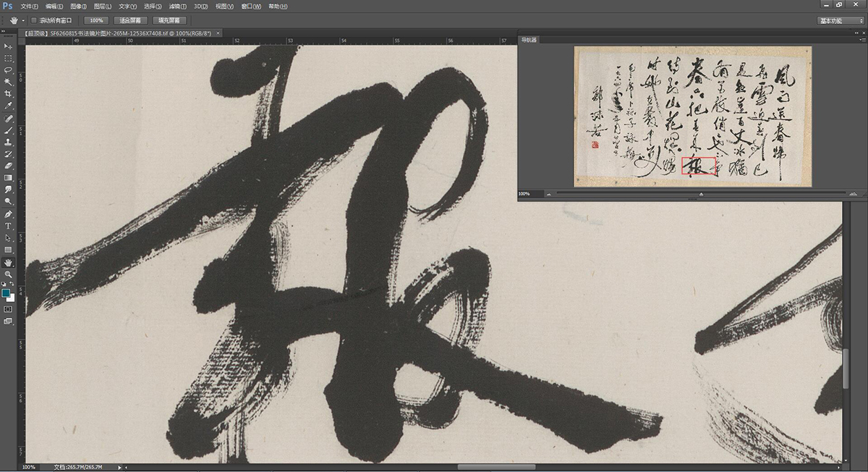This screenshot has height=472, width=868.
Task: Select the Lasso tool
Action: [x=8, y=70]
